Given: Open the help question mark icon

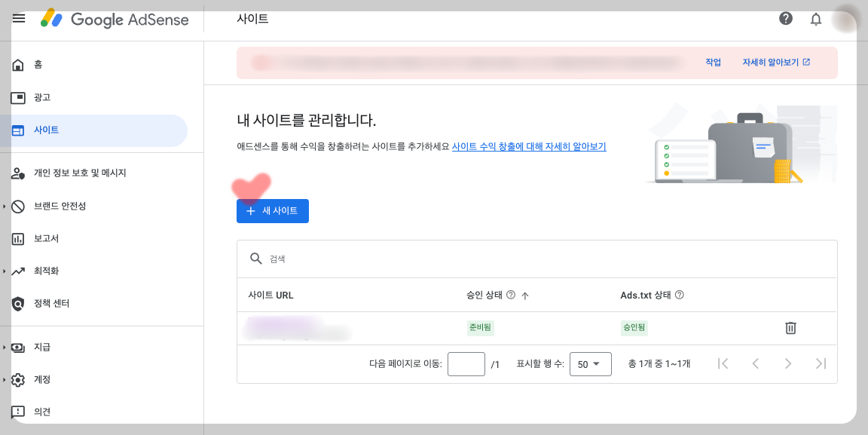Looking at the screenshot, I should click(x=785, y=19).
